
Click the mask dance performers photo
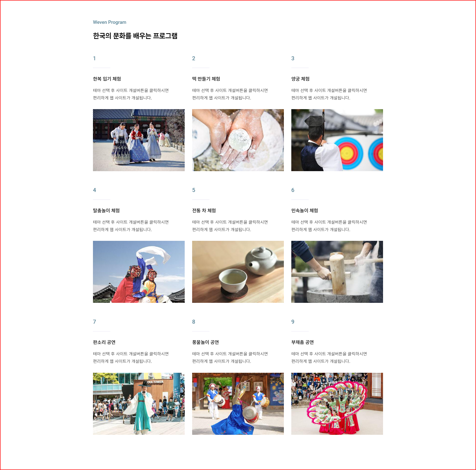[139, 272]
